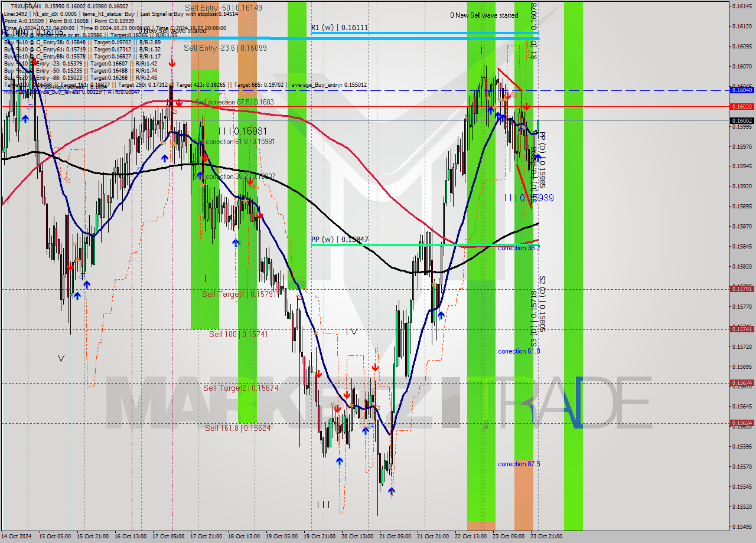The width and height of the screenshot is (756, 543).
Task: Click the red 0.16020 price axis tag
Action: coord(742,106)
